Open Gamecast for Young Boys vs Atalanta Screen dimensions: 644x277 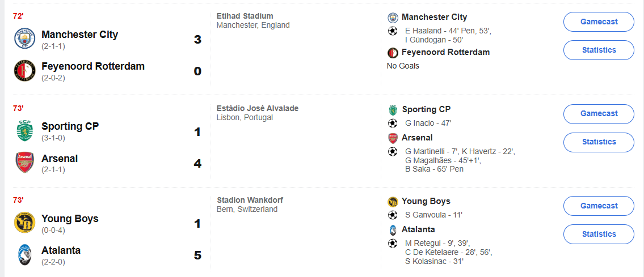599,206
